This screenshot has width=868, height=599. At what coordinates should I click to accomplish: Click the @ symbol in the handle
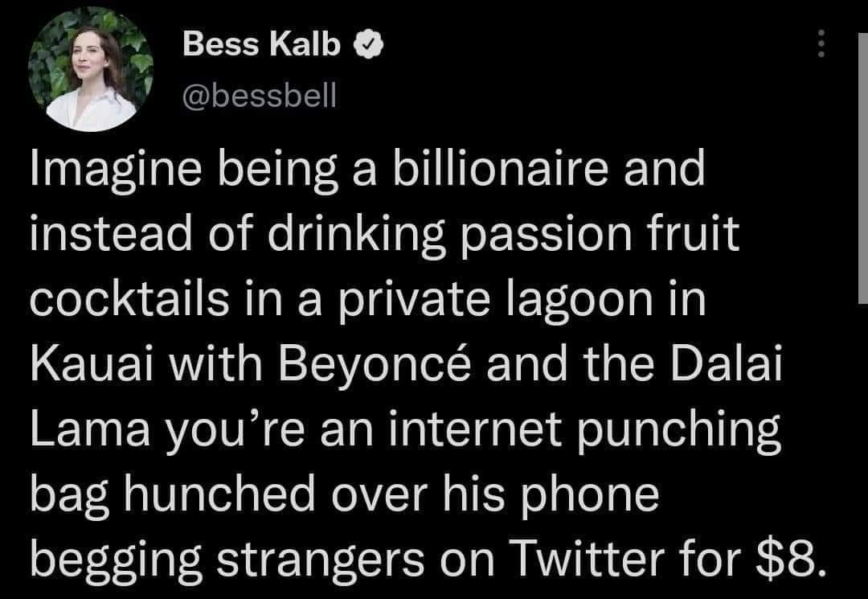[x=197, y=96]
